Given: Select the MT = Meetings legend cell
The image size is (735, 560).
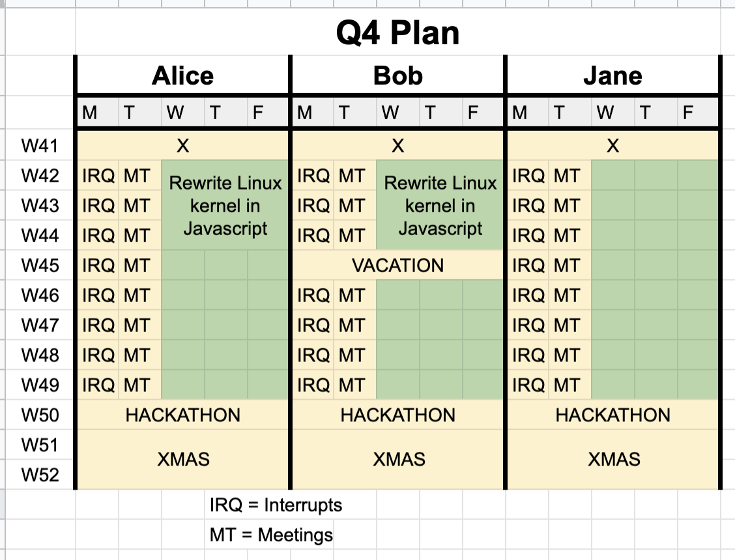Looking at the screenshot, I should click(270, 535).
